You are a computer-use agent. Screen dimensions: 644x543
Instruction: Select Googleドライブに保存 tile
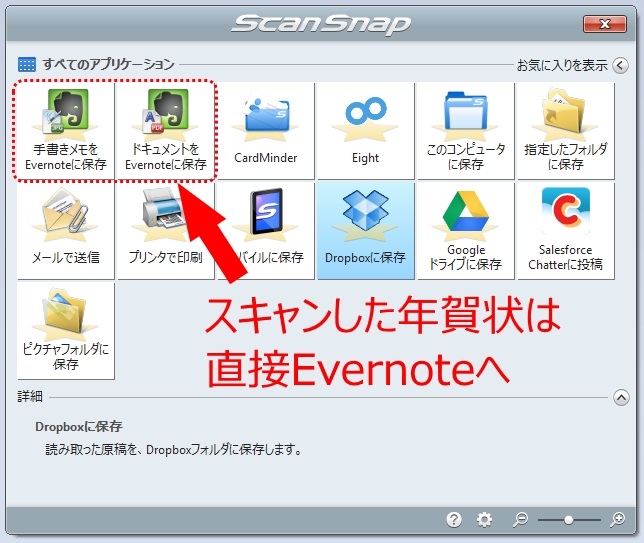click(x=466, y=231)
